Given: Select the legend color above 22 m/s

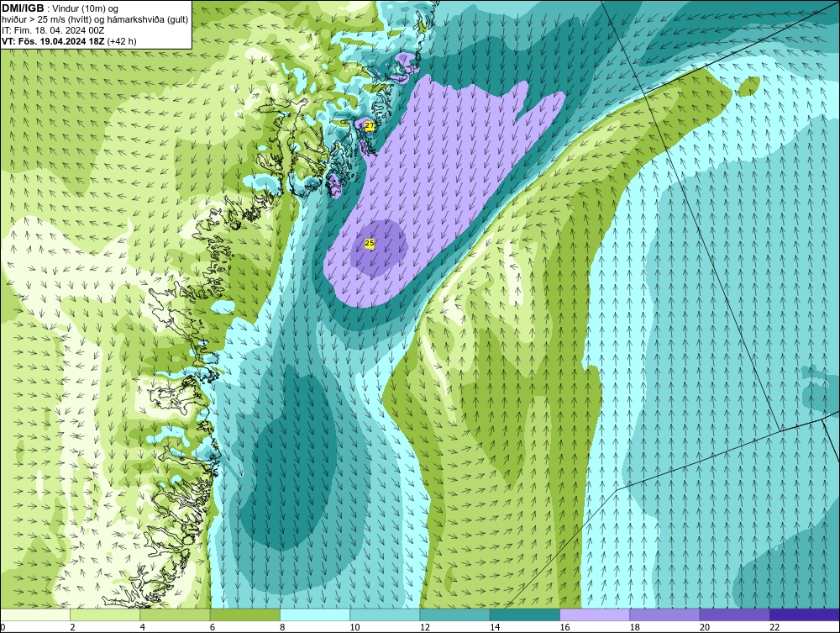Looking at the screenshot, I should (805, 615).
